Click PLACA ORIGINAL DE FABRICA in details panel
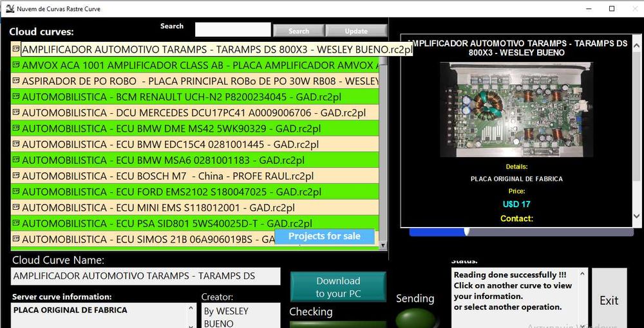 (x=516, y=179)
